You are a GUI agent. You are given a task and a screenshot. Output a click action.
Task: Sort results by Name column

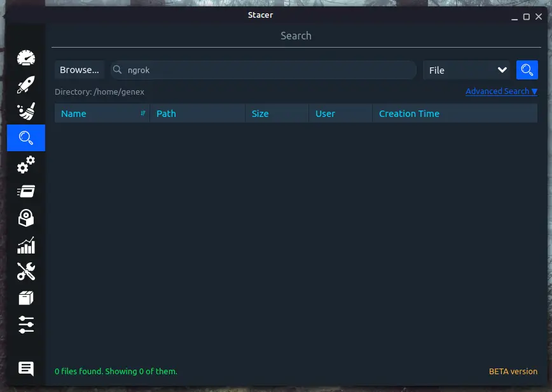tap(102, 114)
